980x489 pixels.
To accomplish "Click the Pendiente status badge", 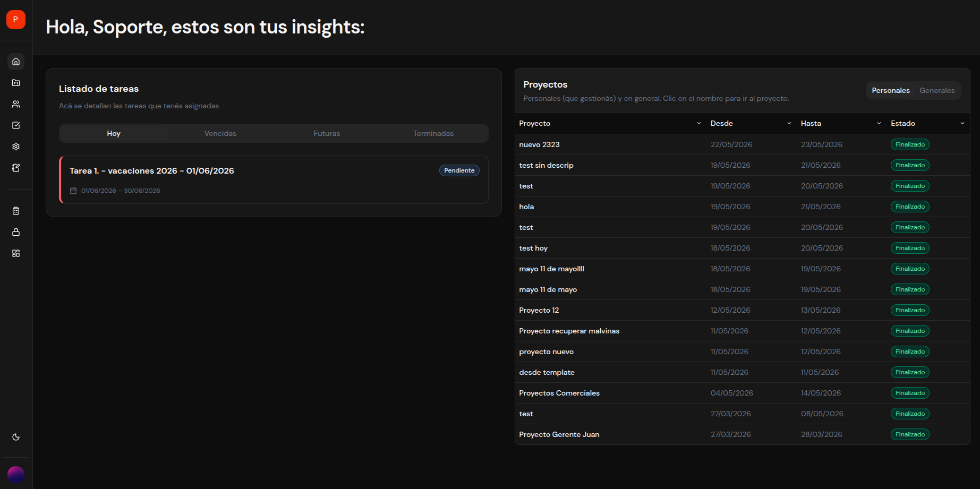I will coord(459,170).
